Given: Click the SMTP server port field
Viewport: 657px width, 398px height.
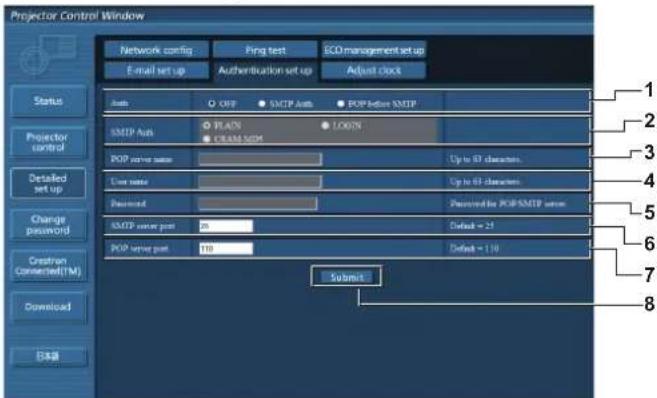Looking at the screenshot, I should [x=226, y=226].
